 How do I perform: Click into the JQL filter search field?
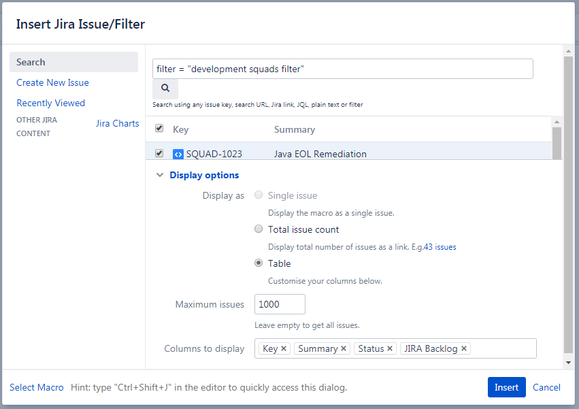click(343, 69)
